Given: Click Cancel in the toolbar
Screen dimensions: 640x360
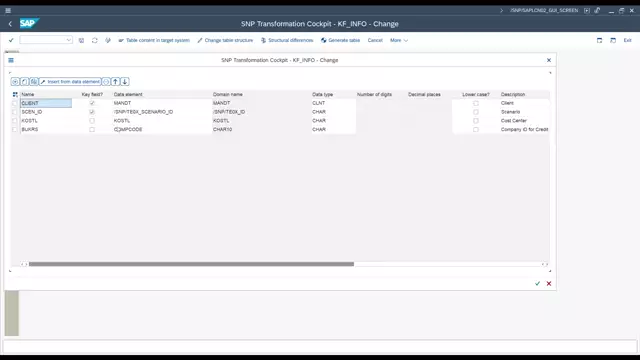Looking at the screenshot, I should coord(375,40).
